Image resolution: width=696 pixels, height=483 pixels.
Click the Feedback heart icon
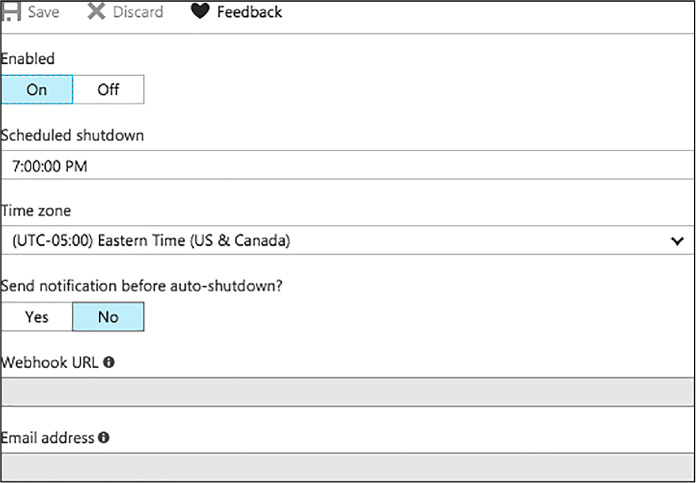point(200,12)
